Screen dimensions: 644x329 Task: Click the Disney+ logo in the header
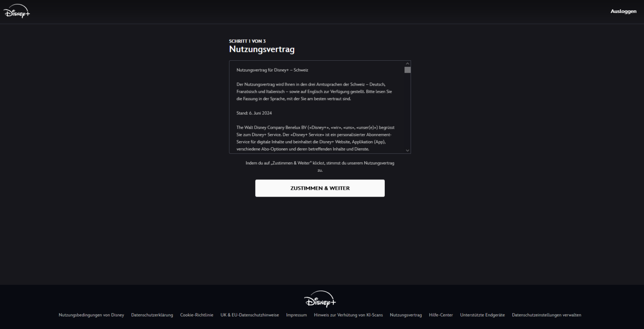point(17,12)
